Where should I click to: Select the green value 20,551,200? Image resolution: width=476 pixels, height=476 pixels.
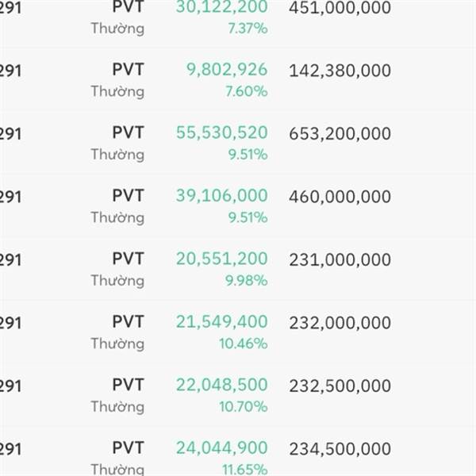(x=221, y=259)
